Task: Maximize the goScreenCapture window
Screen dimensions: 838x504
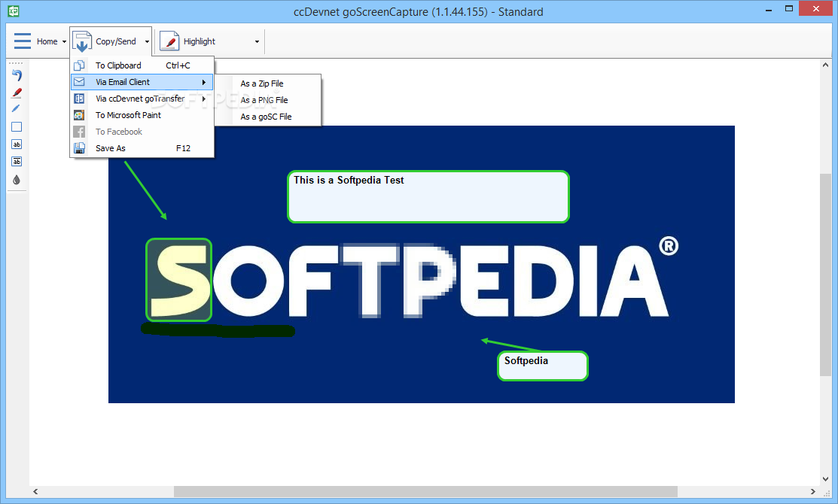Action: point(789,8)
